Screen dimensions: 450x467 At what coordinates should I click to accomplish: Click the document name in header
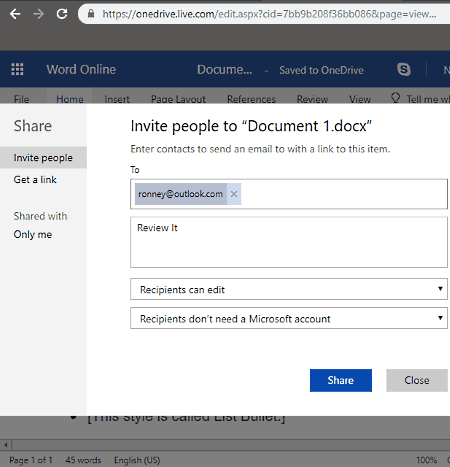pos(224,70)
